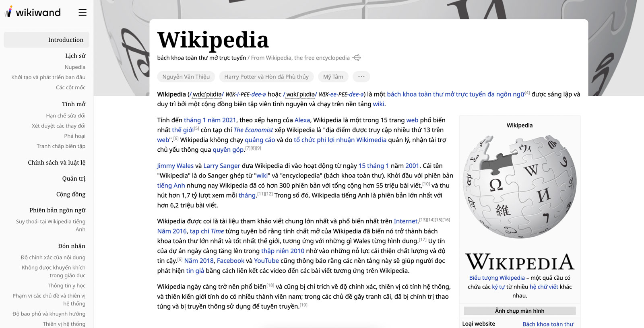
Task: Follow the tin giả link
Action: 195,271
